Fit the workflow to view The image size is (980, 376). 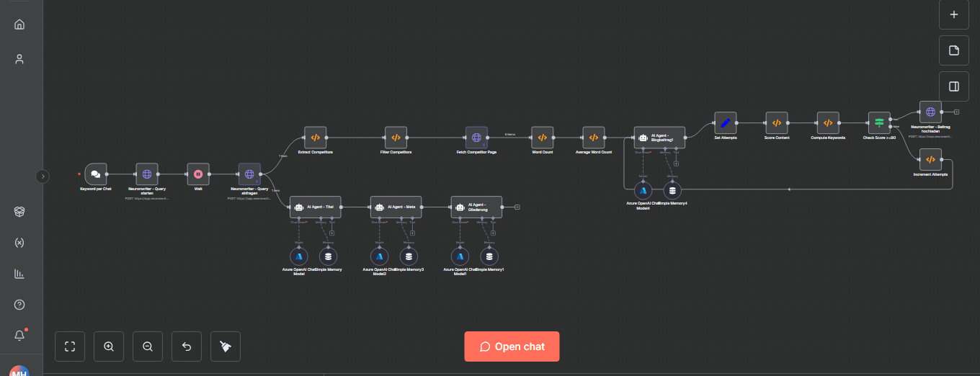pos(70,346)
